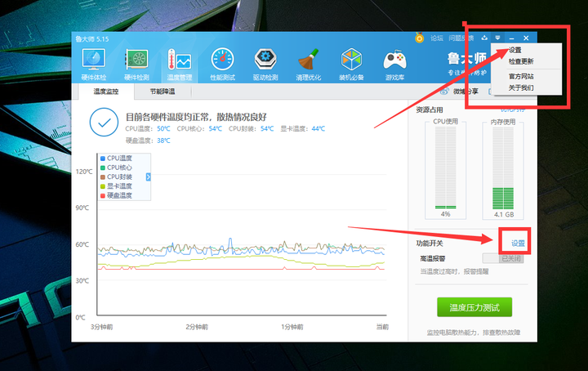Click the 微博分享 share link
The image size is (588, 371).
click(x=465, y=92)
